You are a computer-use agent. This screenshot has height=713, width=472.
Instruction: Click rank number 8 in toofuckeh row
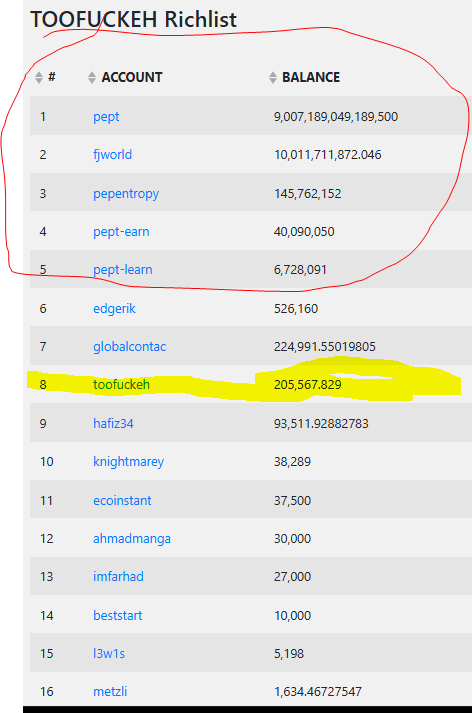click(43, 385)
